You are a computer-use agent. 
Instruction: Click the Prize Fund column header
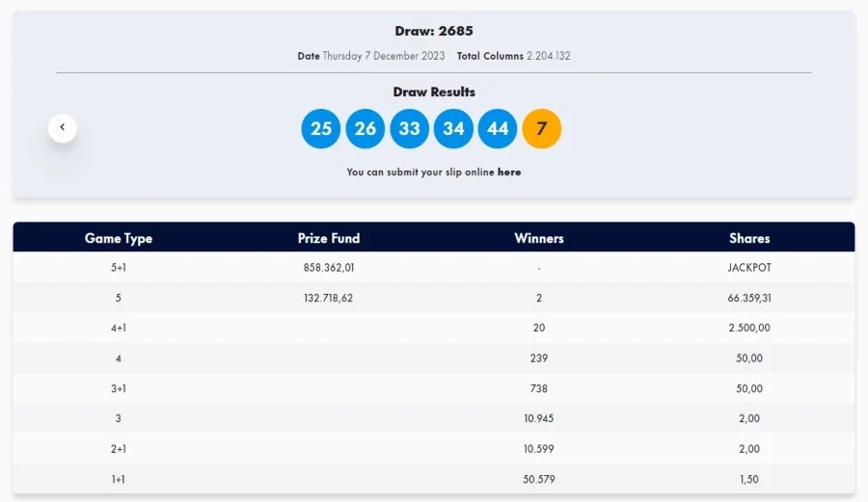329,238
